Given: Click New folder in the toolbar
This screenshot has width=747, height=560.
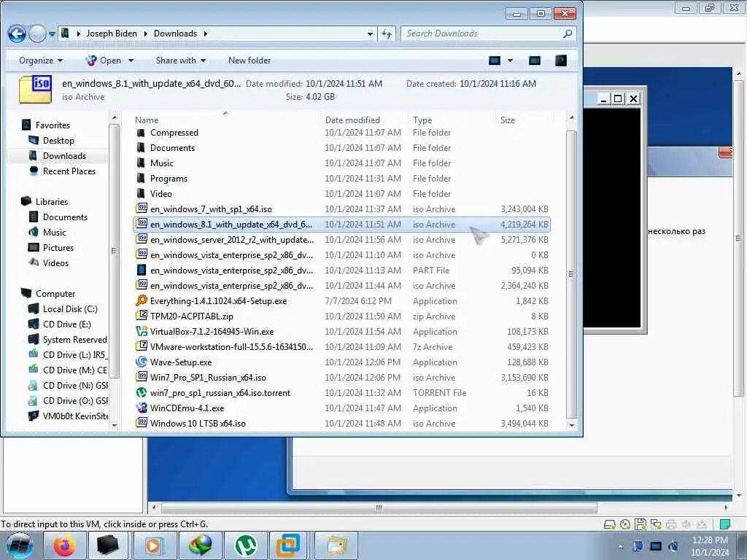Looking at the screenshot, I should point(249,61).
